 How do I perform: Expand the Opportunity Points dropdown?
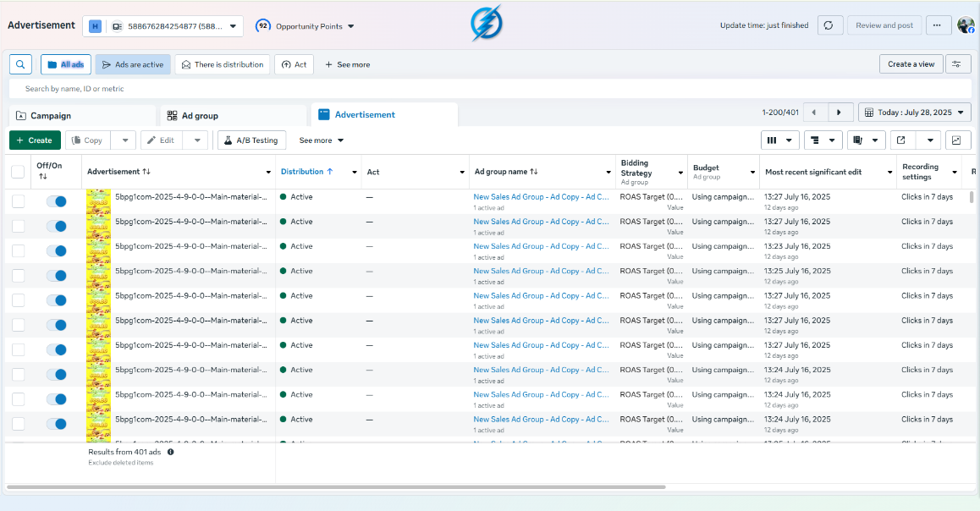tap(305, 26)
